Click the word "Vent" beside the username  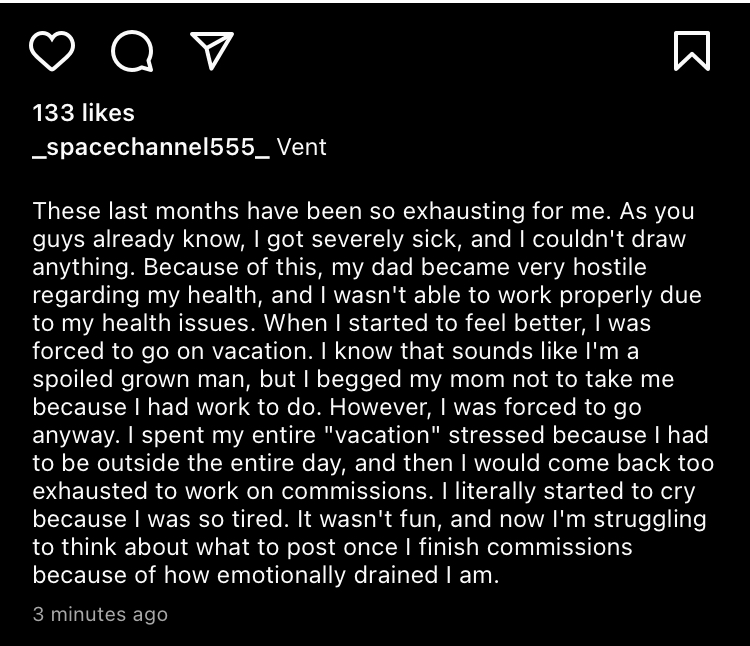[302, 147]
